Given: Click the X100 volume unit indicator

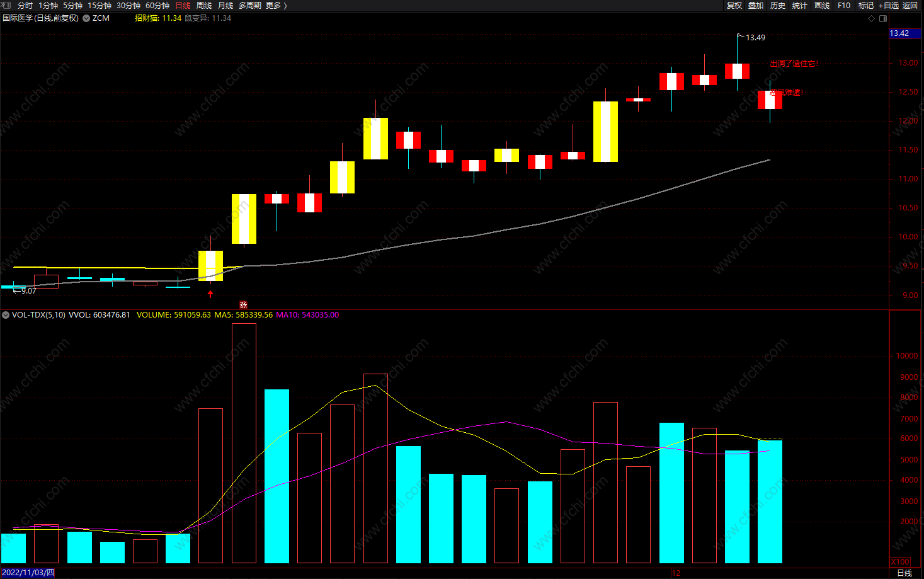Looking at the screenshot, I should click(x=900, y=562).
